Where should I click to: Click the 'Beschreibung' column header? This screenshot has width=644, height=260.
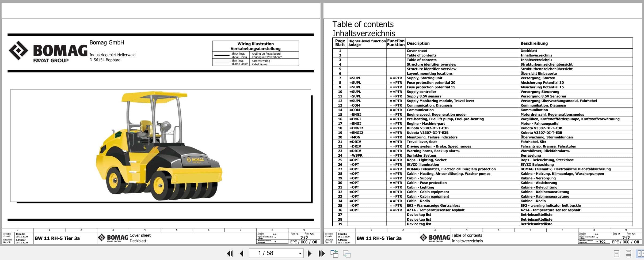[x=534, y=43]
